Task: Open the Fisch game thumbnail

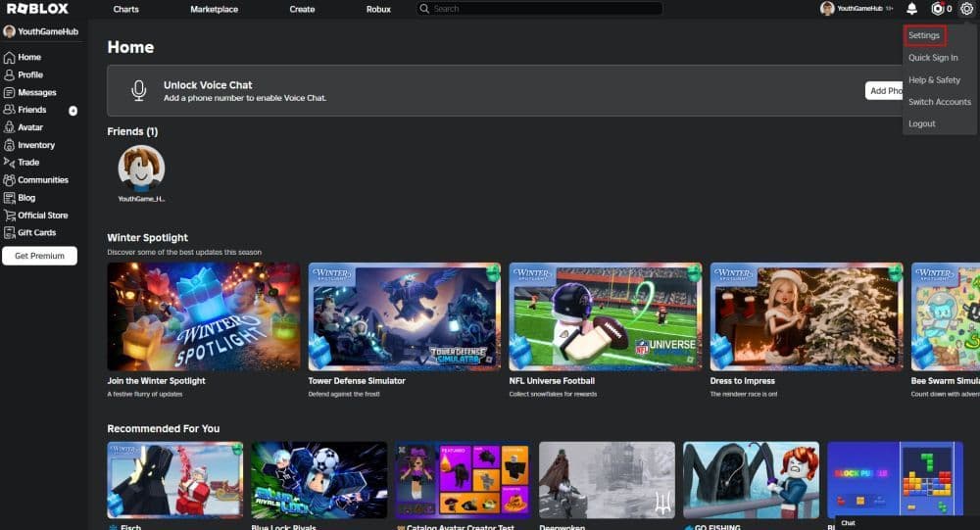Action: (175, 480)
